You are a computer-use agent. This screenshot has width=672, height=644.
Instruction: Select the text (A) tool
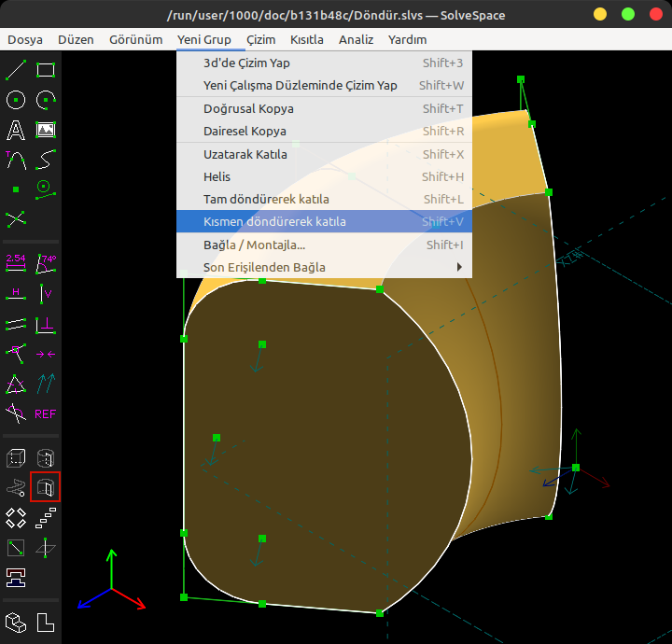pos(16,130)
